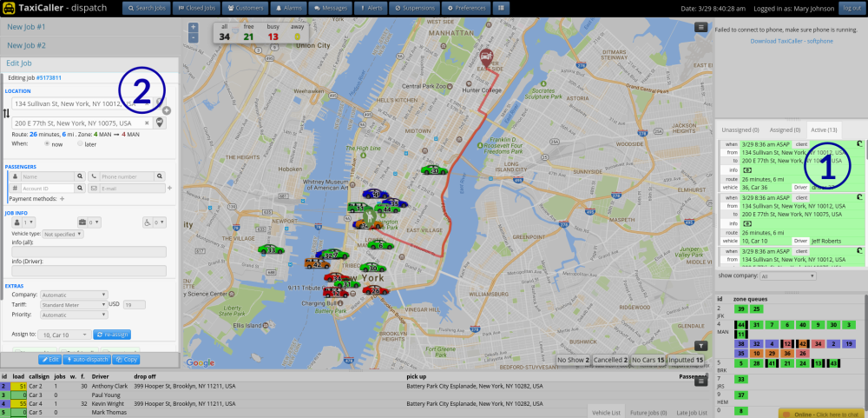Image resolution: width=868 pixels, height=418 pixels.
Task: Click the log out button
Action: click(851, 9)
